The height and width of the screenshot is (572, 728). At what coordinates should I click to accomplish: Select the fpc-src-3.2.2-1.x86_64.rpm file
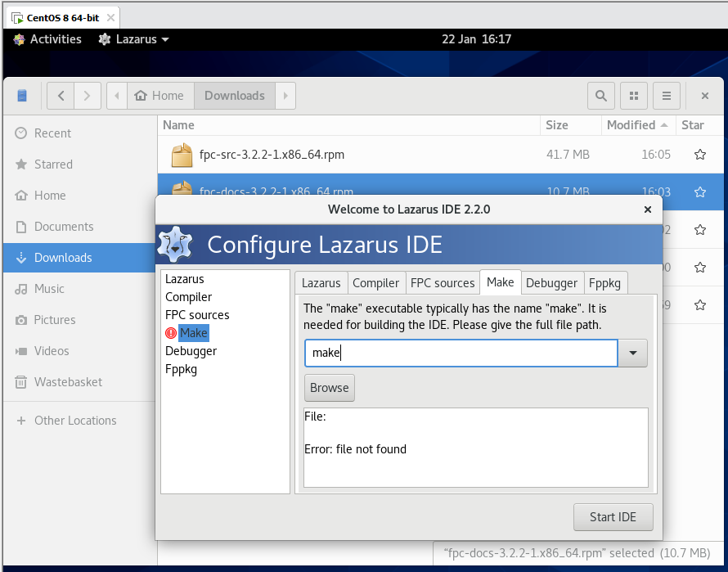click(440, 155)
